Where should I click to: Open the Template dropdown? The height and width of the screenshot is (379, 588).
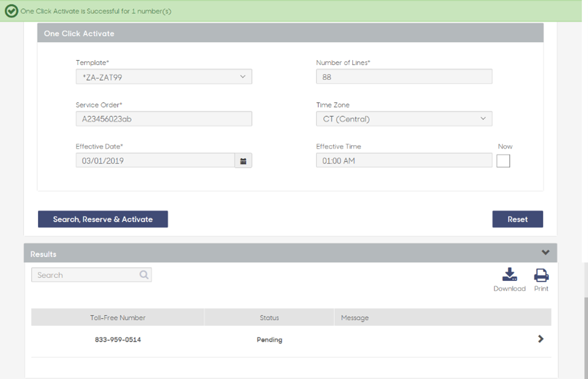(x=164, y=77)
